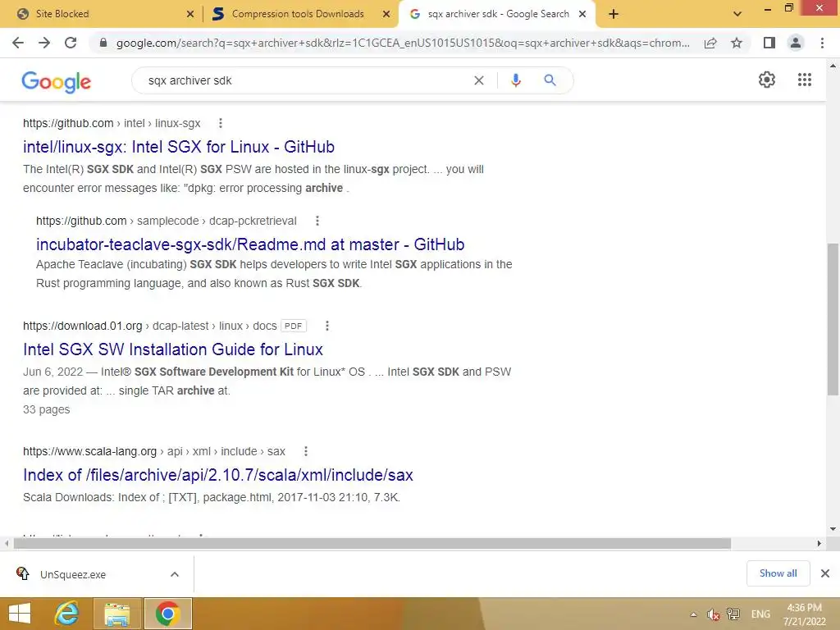Open options for linux-sgx result
Viewport: 840px width, 630px height.
pyautogui.click(x=220, y=123)
